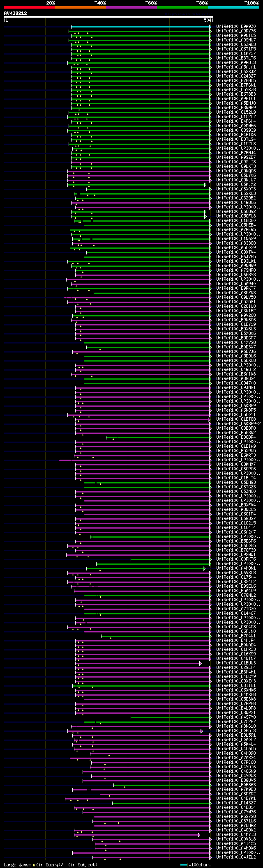The image size is (263, 868).
Task: Select the UniRef100_B7FHC5 label
Action: click(236, 81)
